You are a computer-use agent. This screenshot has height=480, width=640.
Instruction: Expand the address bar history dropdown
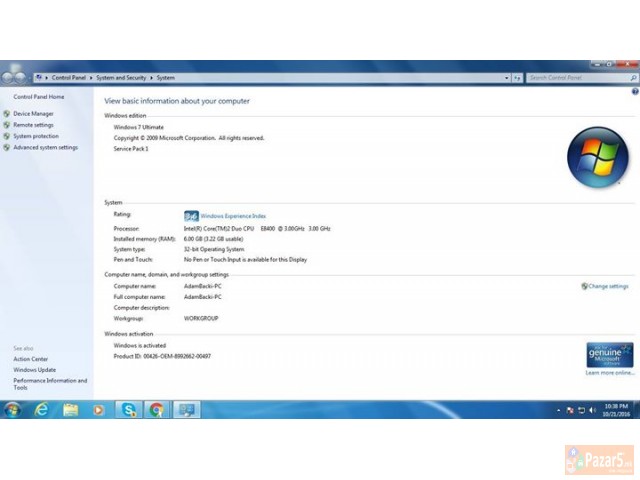[x=506, y=77]
